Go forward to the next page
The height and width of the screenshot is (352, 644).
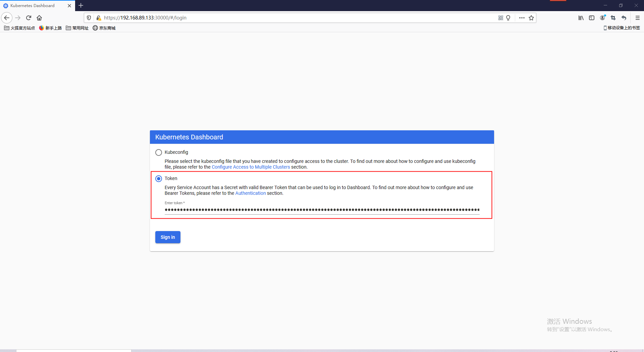[18, 18]
